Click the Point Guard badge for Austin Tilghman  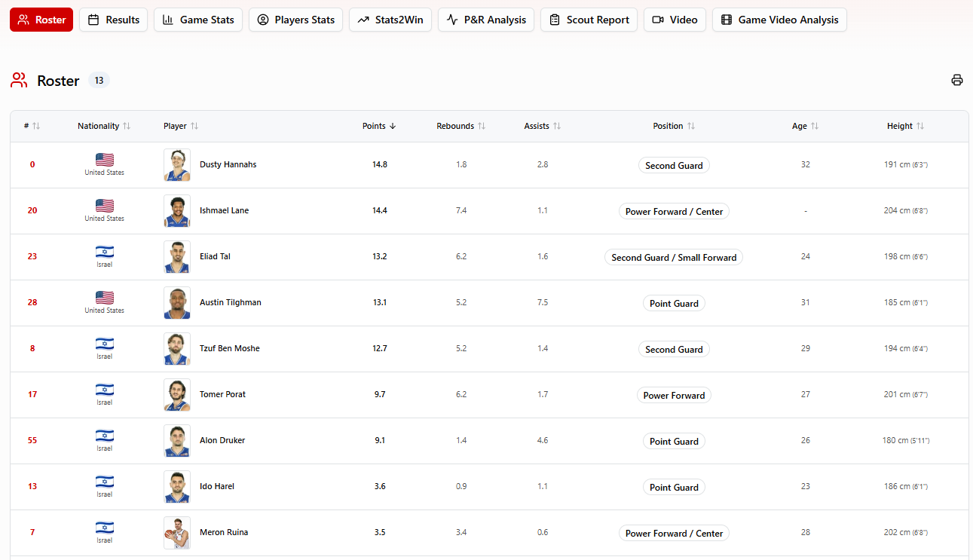pos(674,303)
